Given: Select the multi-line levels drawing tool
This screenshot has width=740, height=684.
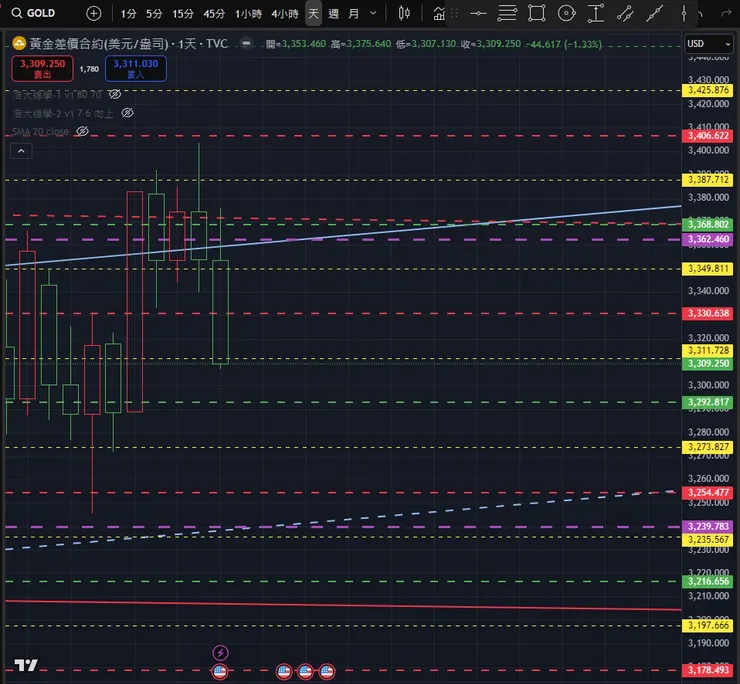Looking at the screenshot, I should 507,13.
